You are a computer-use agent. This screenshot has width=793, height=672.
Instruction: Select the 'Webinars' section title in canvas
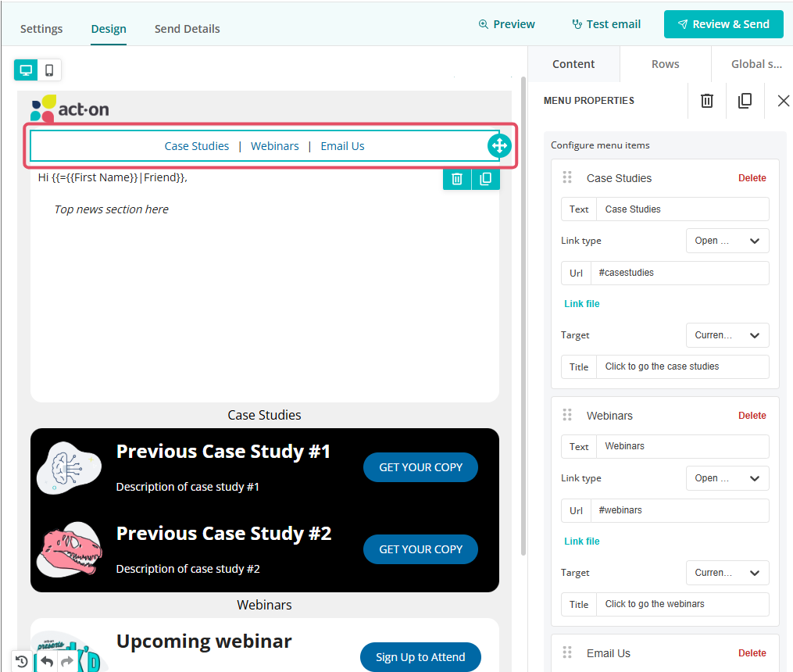coord(264,605)
